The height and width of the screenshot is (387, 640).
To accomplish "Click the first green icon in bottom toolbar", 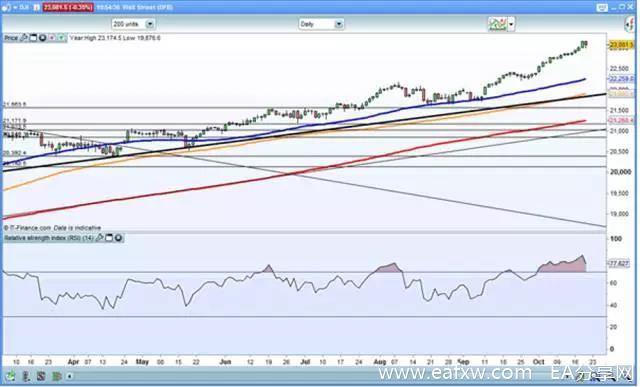I will [10, 376].
